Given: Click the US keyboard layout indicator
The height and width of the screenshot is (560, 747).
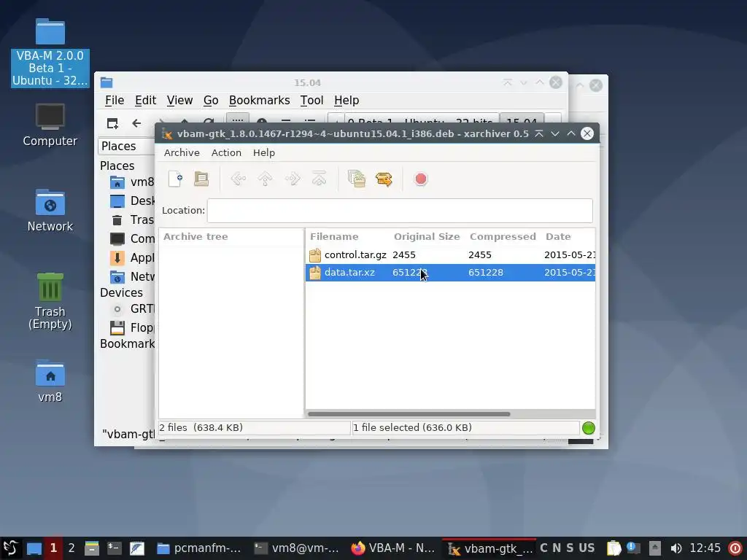Looking at the screenshot, I should pyautogui.click(x=587, y=548).
